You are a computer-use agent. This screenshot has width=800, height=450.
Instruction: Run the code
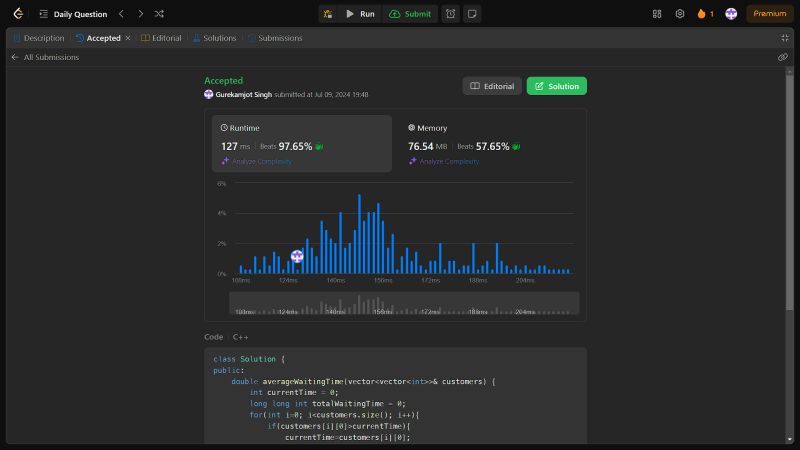360,14
